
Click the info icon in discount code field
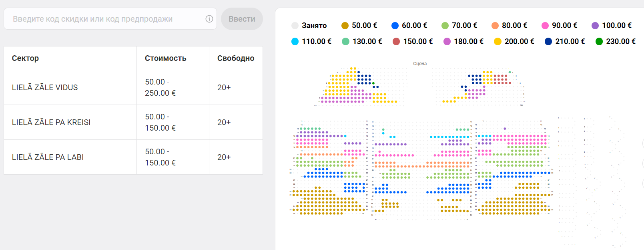click(209, 19)
